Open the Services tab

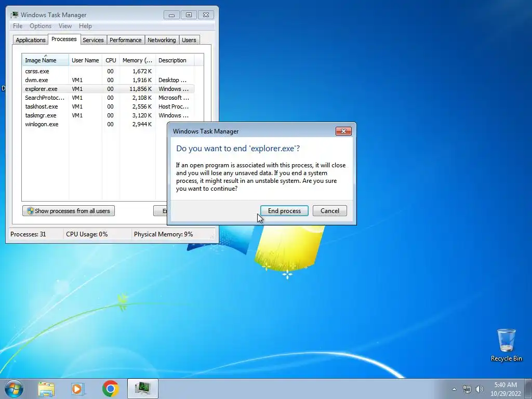click(93, 40)
